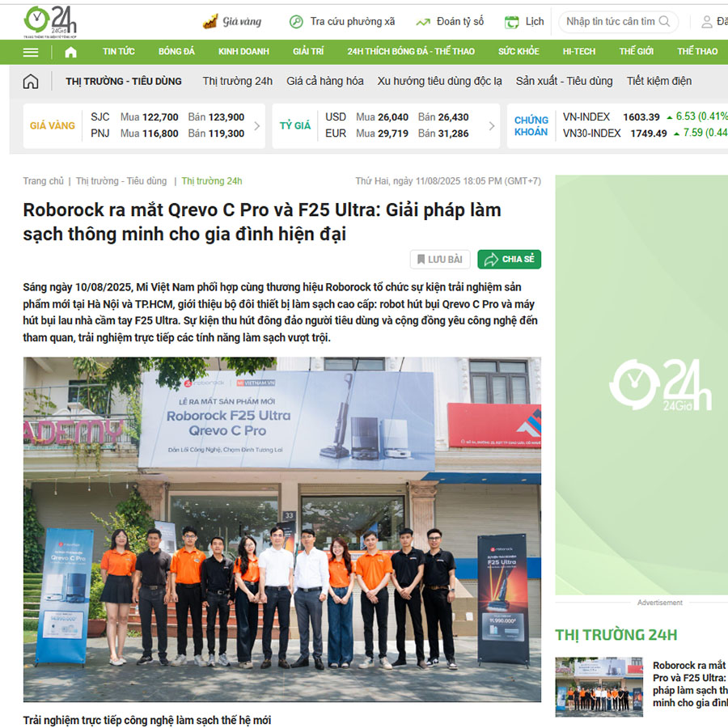728x728 pixels.
Task: Click green Thị trường 24h breadcrumb
Action: 212,181
